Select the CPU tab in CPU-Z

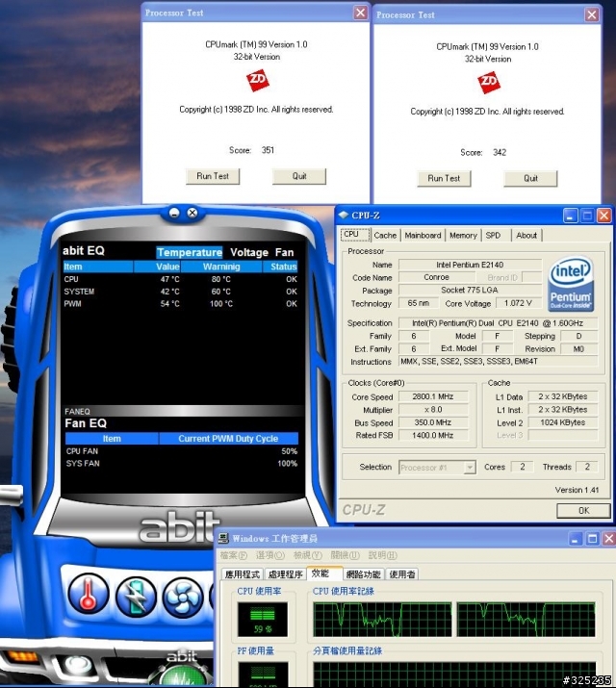click(355, 235)
